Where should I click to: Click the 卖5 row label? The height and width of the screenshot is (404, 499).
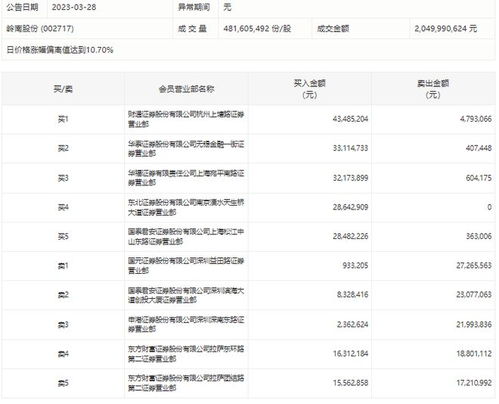(63, 383)
